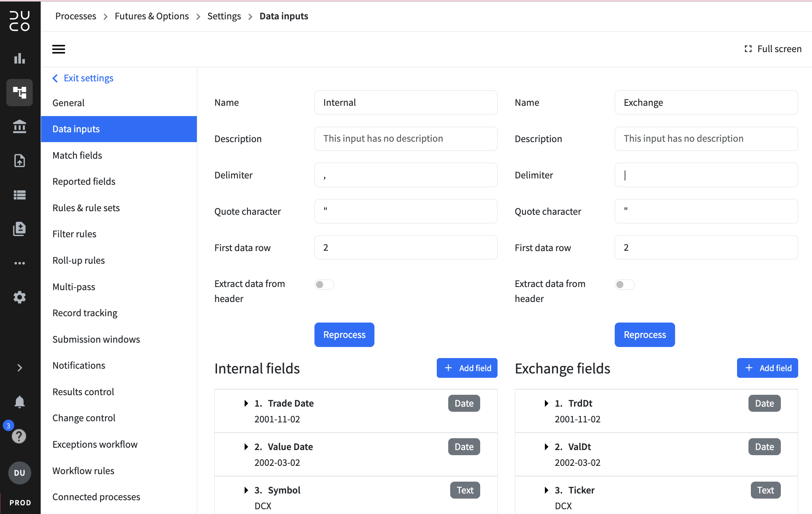The height and width of the screenshot is (514, 812).
Task: Select the processes hierarchy icon in sidebar
Action: (19, 93)
